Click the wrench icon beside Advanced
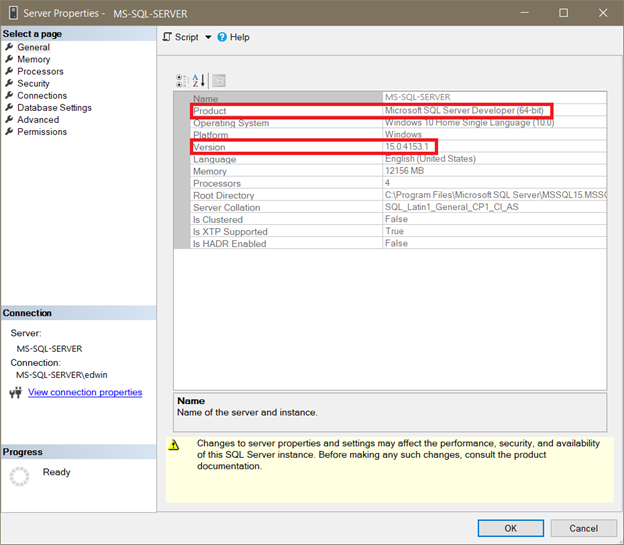 pyautogui.click(x=9, y=119)
